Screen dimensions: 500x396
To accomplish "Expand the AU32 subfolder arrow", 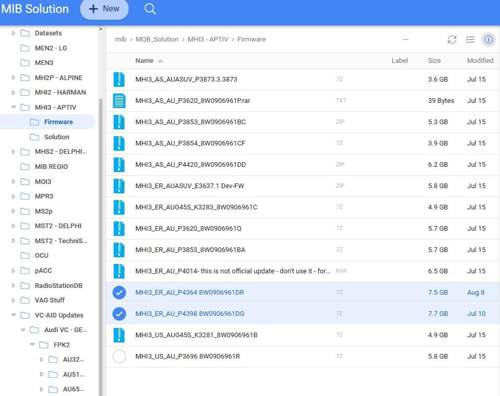I will [x=41, y=360].
